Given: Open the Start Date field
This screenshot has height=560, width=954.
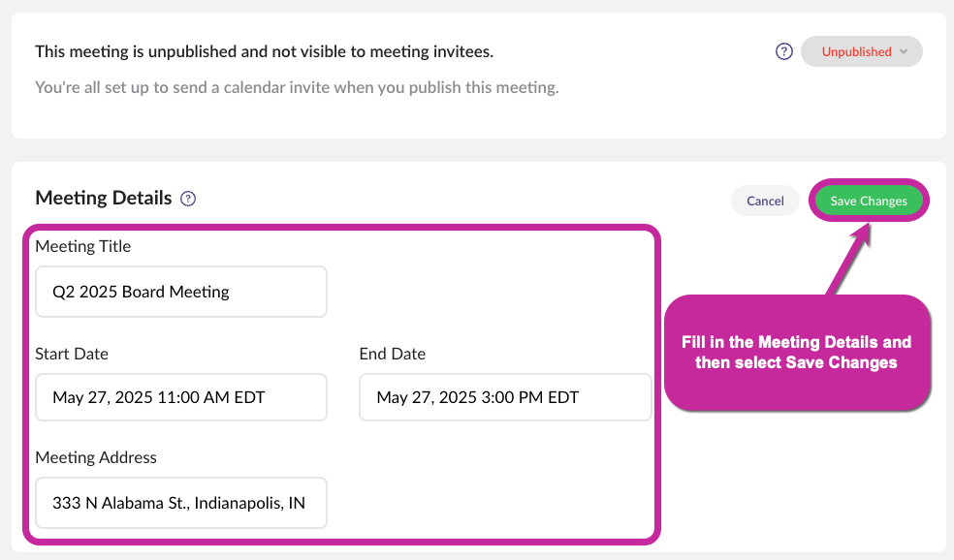Looking at the screenshot, I should click(181, 397).
